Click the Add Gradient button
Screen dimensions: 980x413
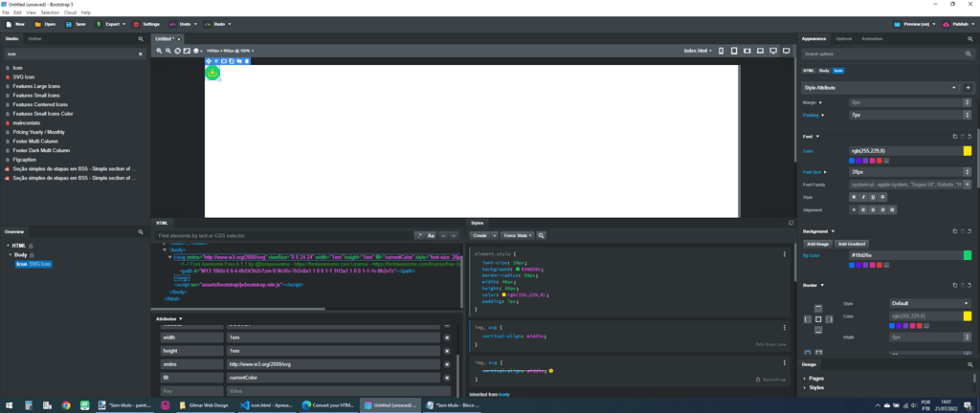coord(852,244)
